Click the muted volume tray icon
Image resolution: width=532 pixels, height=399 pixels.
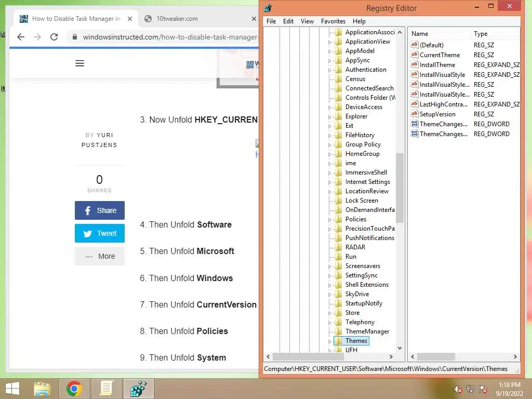[x=458, y=389]
